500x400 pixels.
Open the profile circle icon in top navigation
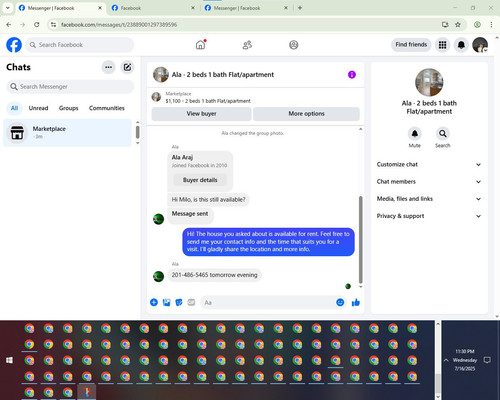[x=294, y=45]
